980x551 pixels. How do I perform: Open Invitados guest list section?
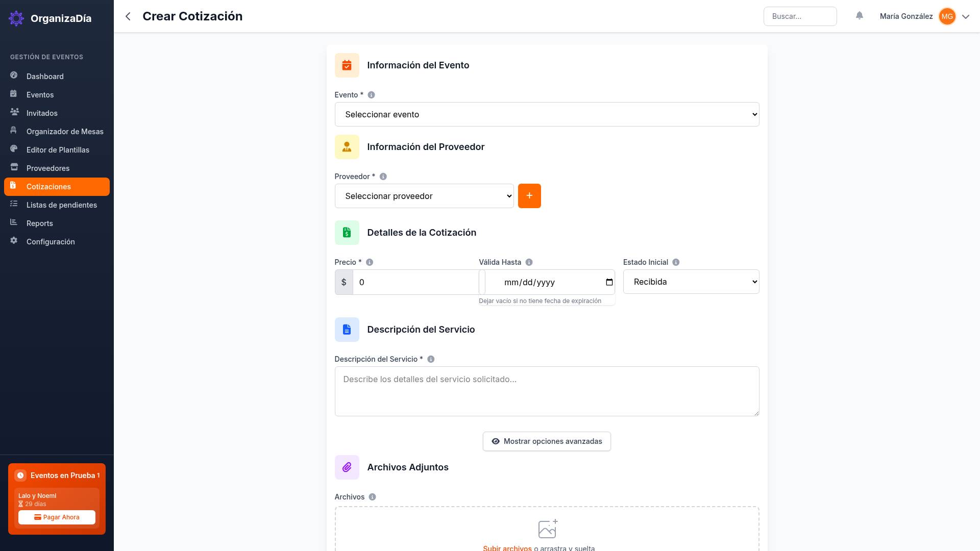point(42,113)
